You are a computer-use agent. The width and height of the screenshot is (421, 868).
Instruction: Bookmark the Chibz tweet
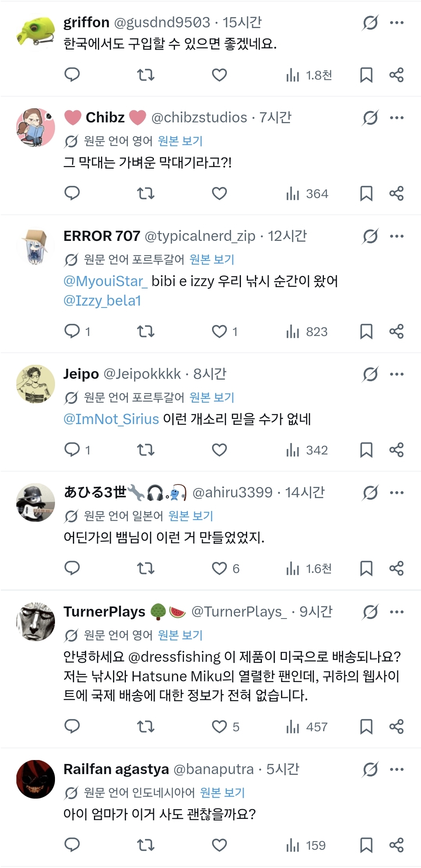(366, 193)
